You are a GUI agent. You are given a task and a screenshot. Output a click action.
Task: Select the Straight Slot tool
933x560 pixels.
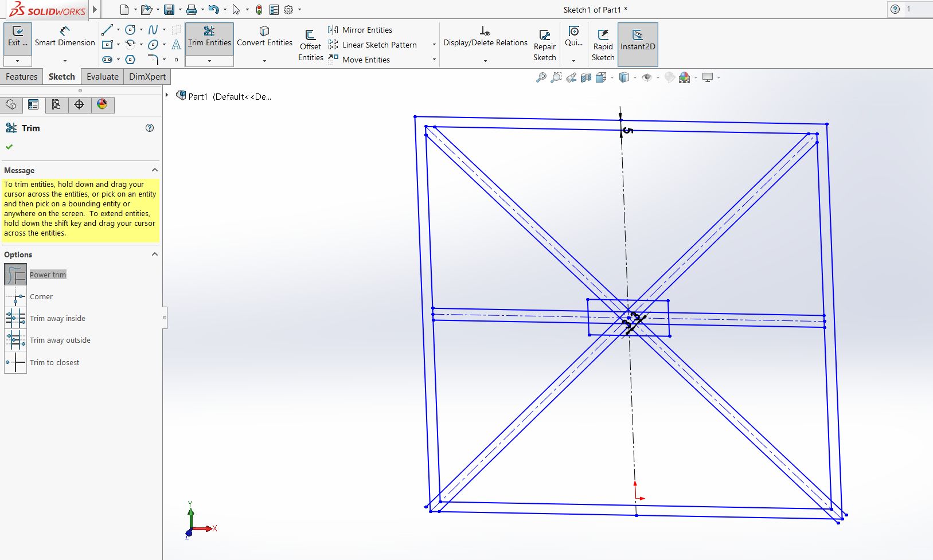tap(107, 59)
